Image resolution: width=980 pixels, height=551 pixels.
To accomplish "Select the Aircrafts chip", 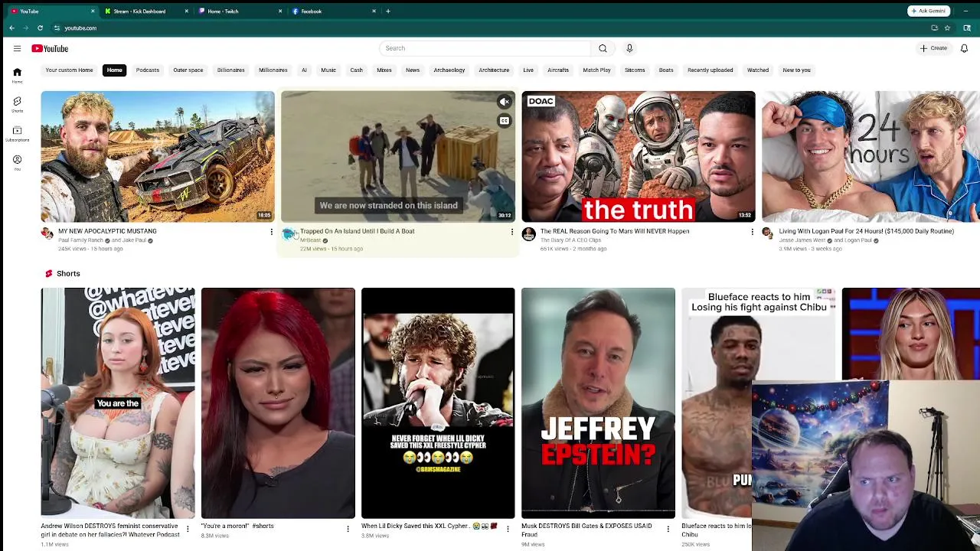I will [x=558, y=70].
